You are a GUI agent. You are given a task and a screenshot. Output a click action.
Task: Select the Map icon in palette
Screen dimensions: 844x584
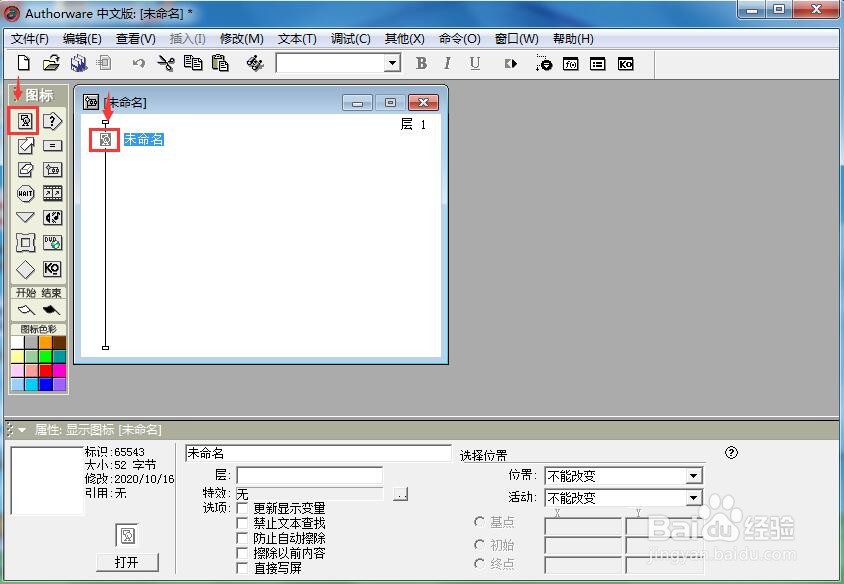(x=52, y=170)
